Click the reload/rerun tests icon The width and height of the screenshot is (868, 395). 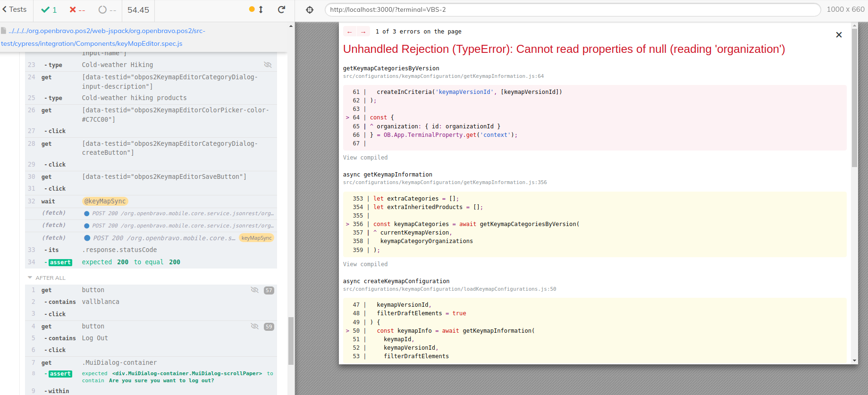coord(281,9)
